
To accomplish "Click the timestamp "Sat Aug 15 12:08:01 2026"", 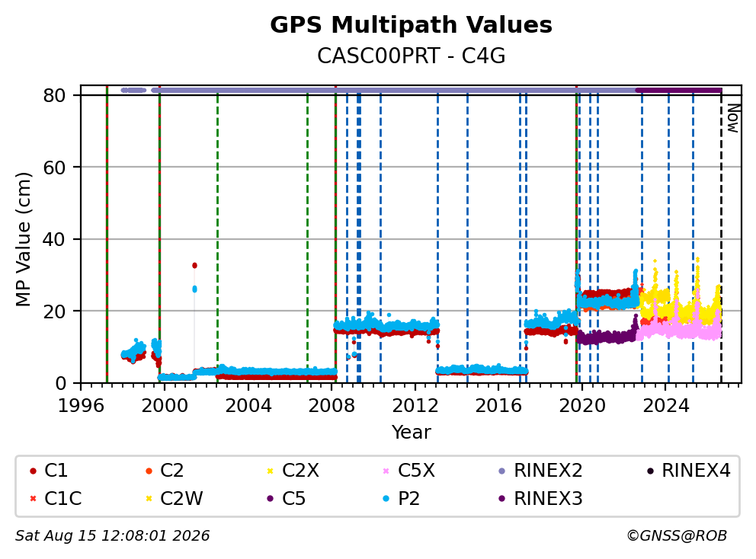I will [112, 536].
